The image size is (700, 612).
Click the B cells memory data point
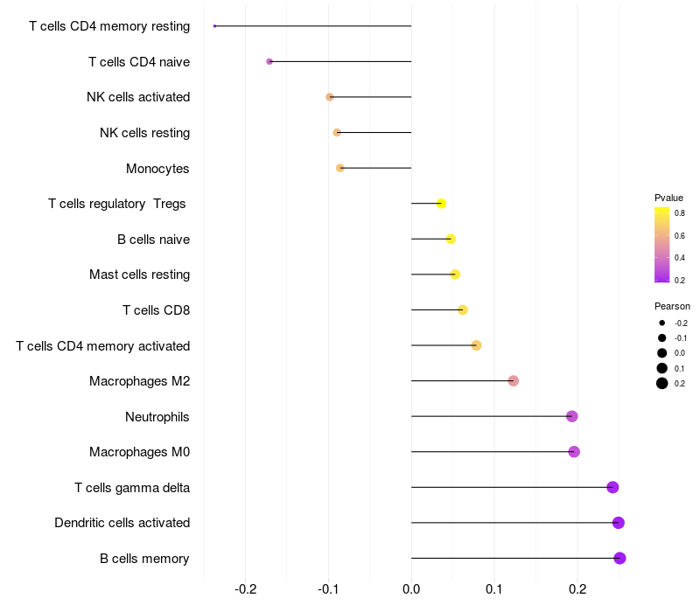tap(619, 559)
